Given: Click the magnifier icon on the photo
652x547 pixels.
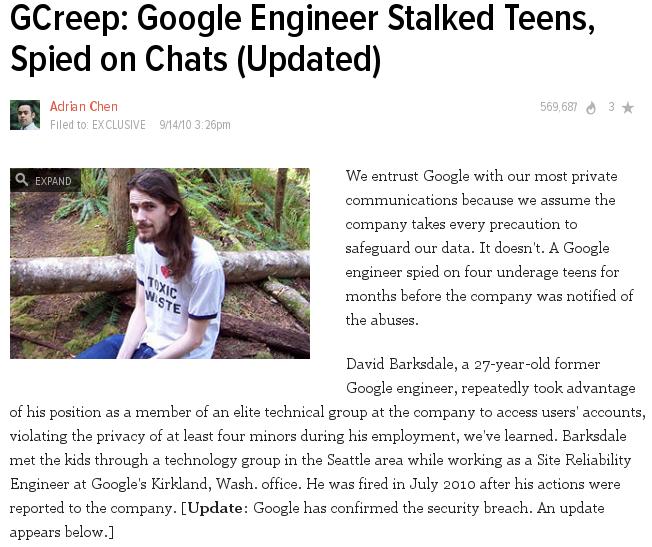Looking at the screenshot, I should (21, 180).
